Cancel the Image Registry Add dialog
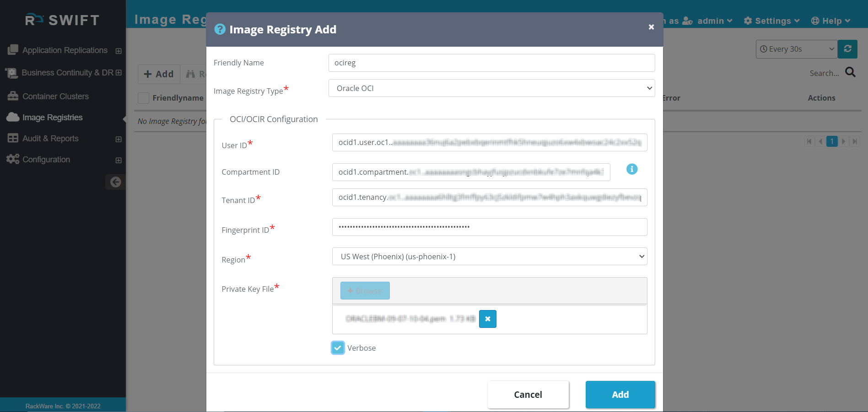This screenshot has height=412, width=868. (x=528, y=394)
